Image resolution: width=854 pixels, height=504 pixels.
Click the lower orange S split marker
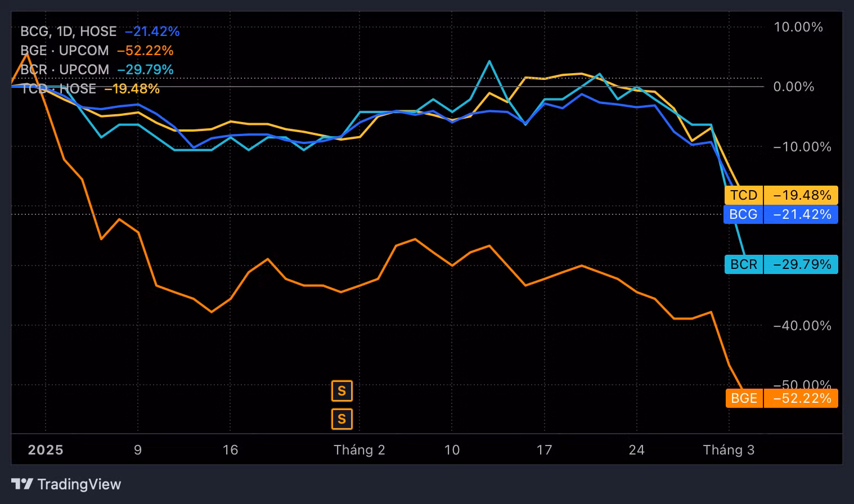(341, 419)
